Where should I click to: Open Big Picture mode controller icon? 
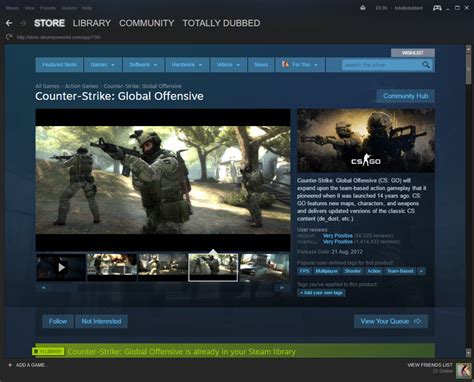(437, 8)
